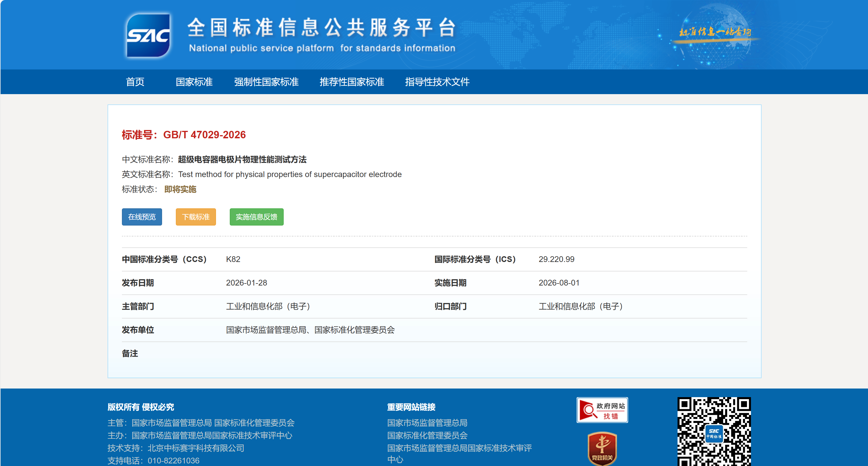The width and height of the screenshot is (868, 466).
Task: Go to 强制性国家标准 section
Action: click(266, 82)
